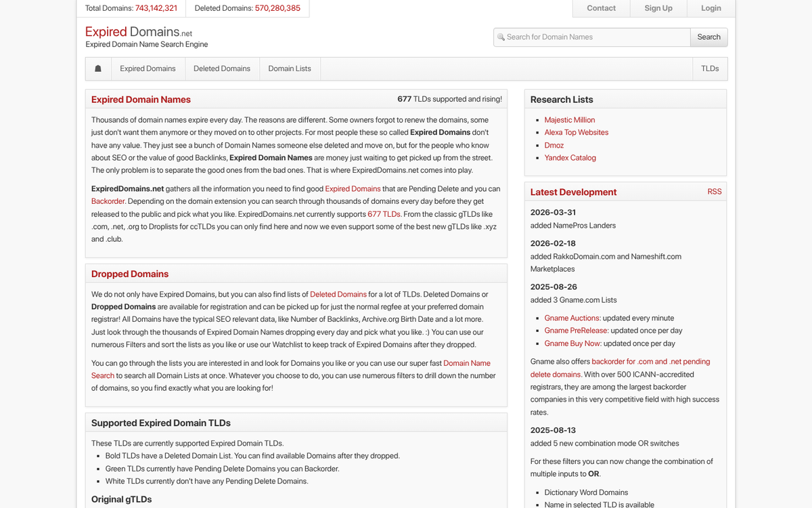Click the magnifier icon inside the search box
The image size is (812, 508).
(501, 37)
